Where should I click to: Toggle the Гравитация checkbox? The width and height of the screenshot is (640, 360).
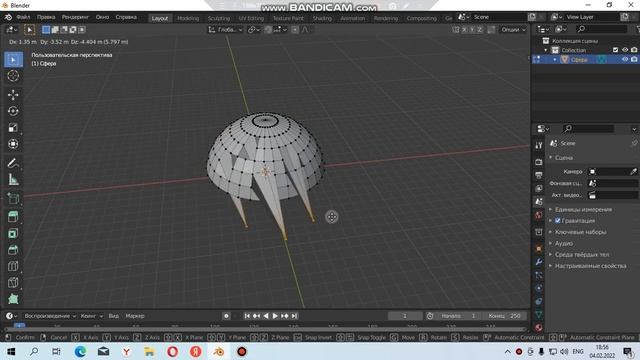pos(558,220)
